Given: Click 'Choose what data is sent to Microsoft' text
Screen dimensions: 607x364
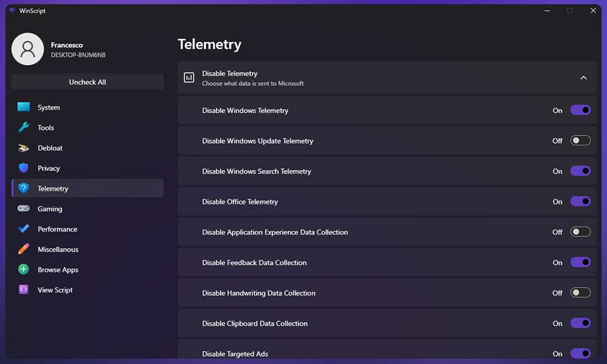Looking at the screenshot, I should pyautogui.click(x=253, y=83).
